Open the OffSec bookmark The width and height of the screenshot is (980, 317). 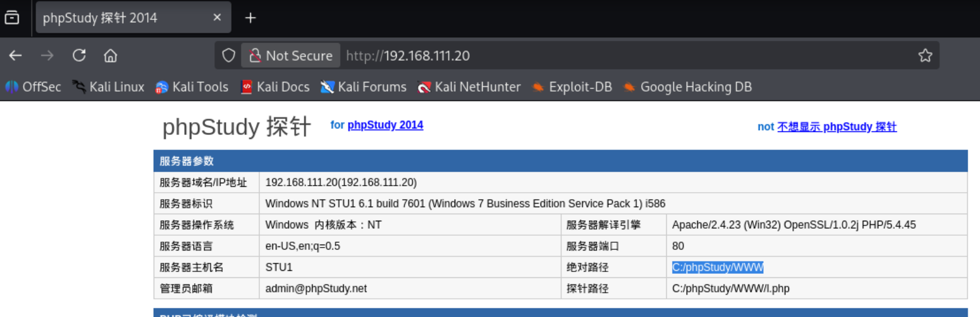pos(33,87)
